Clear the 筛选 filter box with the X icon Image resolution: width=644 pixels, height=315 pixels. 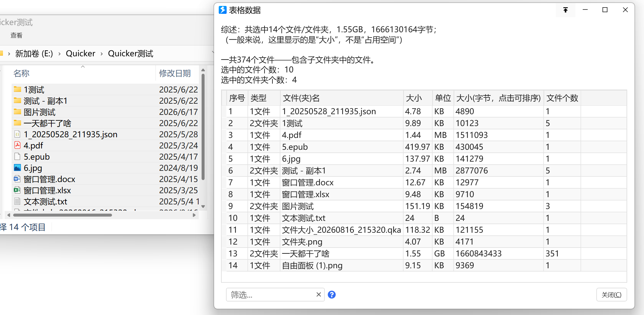tap(319, 295)
